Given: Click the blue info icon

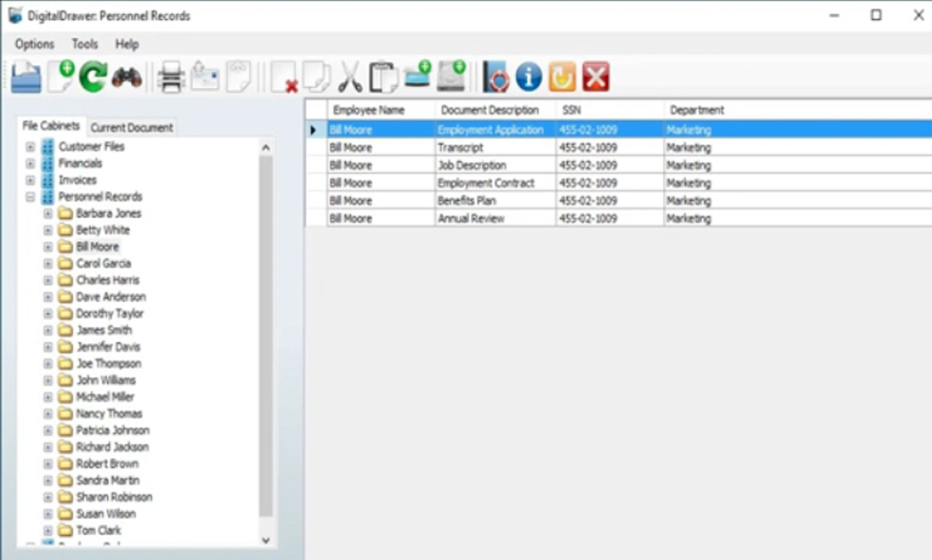Looking at the screenshot, I should 529,77.
